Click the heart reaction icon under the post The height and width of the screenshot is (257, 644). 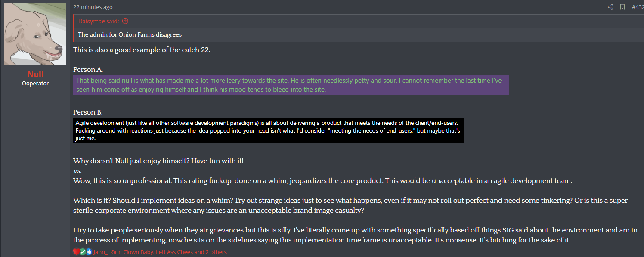pyautogui.click(x=76, y=252)
